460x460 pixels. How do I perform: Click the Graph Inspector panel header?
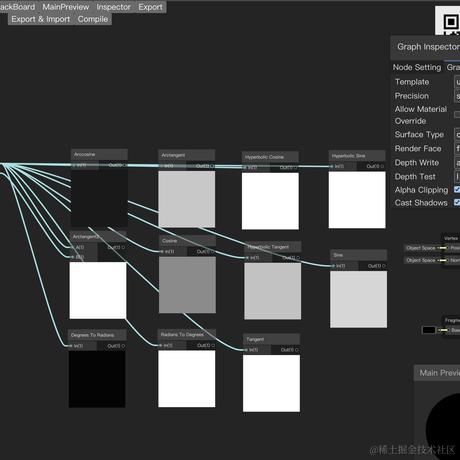pyautogui.click(x=425, y=47)
